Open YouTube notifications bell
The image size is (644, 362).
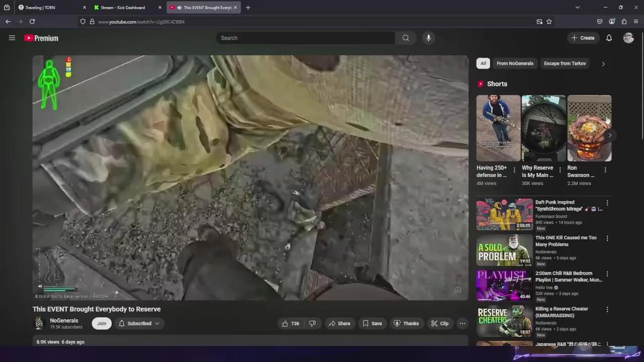(609, 38)
